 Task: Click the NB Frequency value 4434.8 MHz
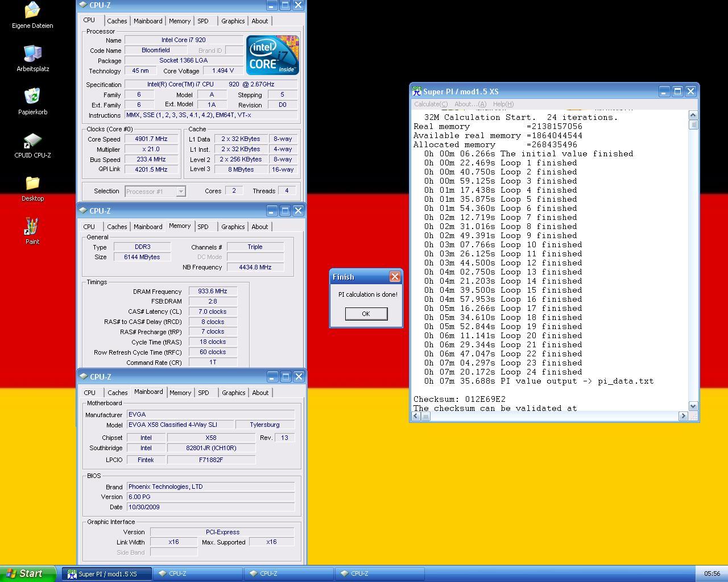pos(255,268)
